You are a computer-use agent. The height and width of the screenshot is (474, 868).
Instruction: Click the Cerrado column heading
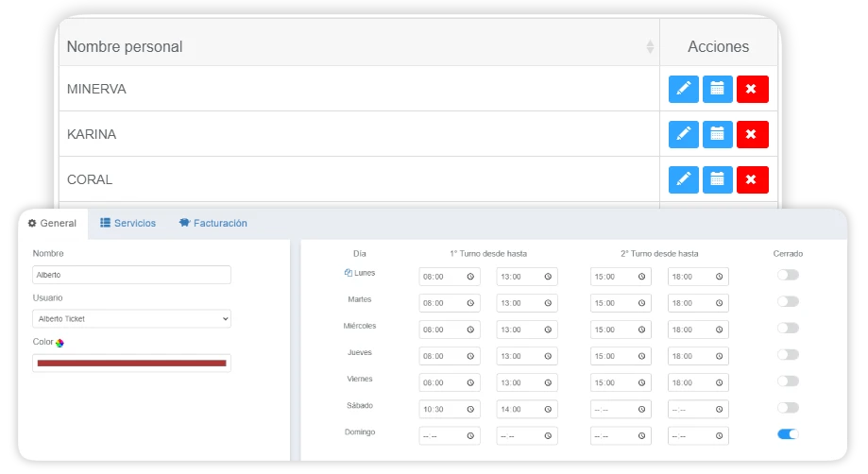click(788, 254)
